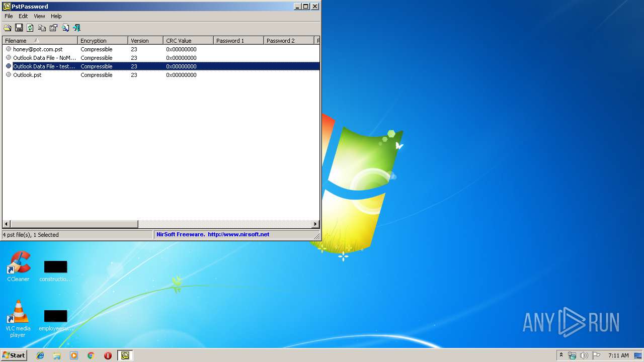Select the constructio... desktop file
Image resolution: width=644 pixels, height=362 pixels.
point(55,270)
